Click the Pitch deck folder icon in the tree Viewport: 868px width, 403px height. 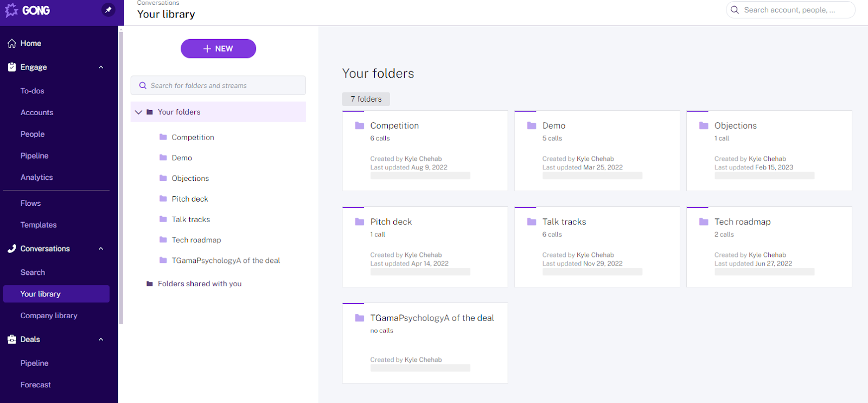(163, 199)
